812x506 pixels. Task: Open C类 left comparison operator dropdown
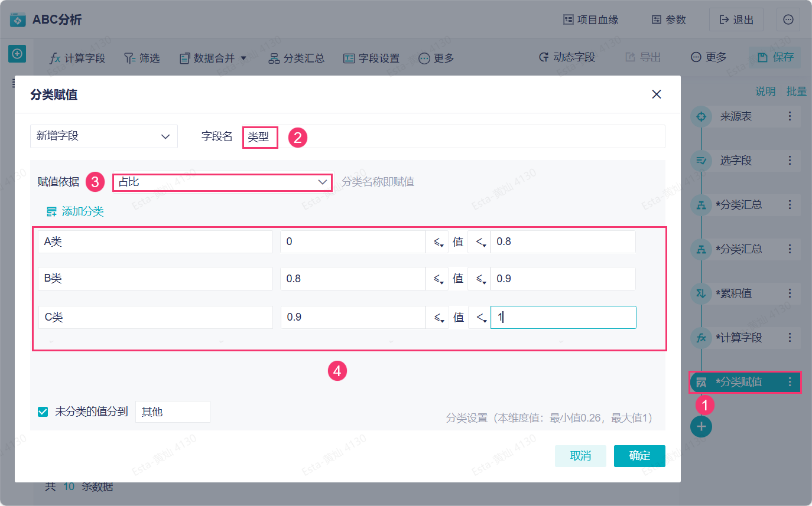[x=437, y=317]
